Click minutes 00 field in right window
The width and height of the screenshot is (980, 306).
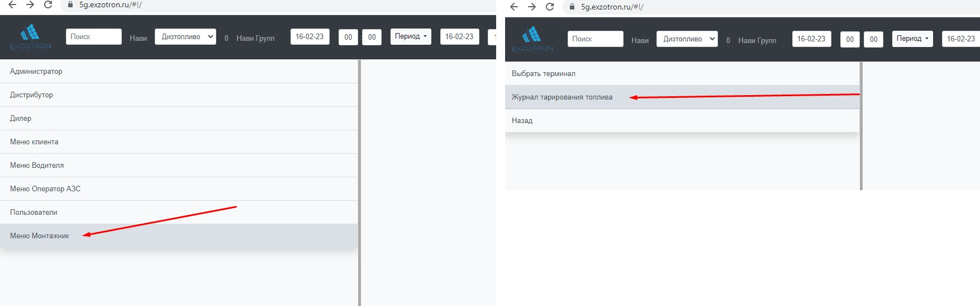pyautogui.click(x=874, y=39)
